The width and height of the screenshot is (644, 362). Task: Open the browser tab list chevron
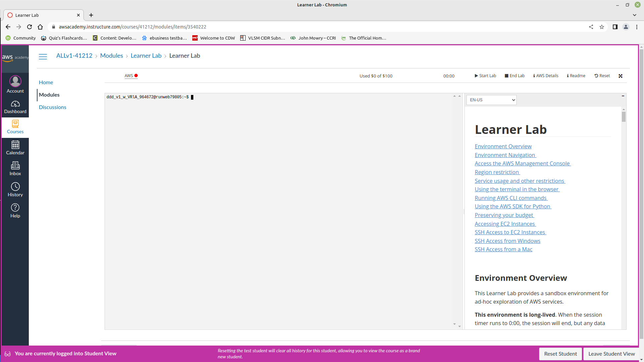tap(634, 15)
